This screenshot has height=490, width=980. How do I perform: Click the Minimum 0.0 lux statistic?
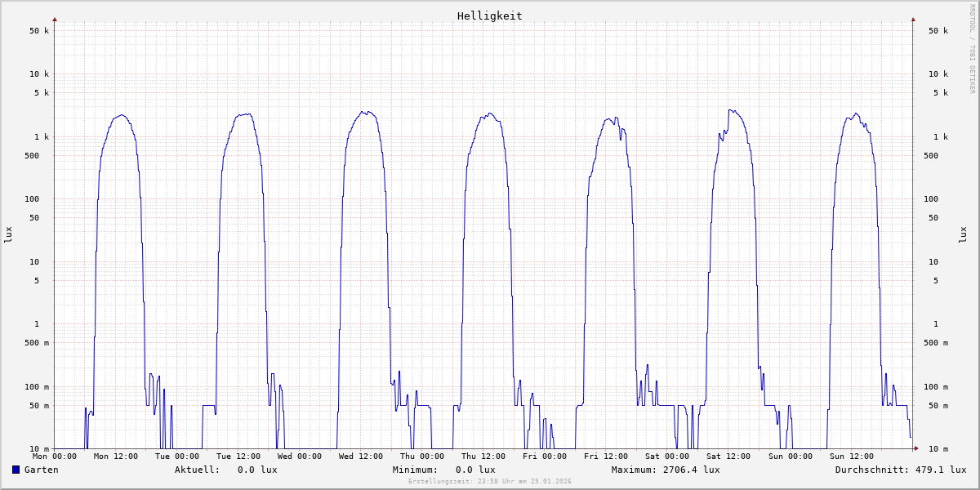(x=443, y=470)
